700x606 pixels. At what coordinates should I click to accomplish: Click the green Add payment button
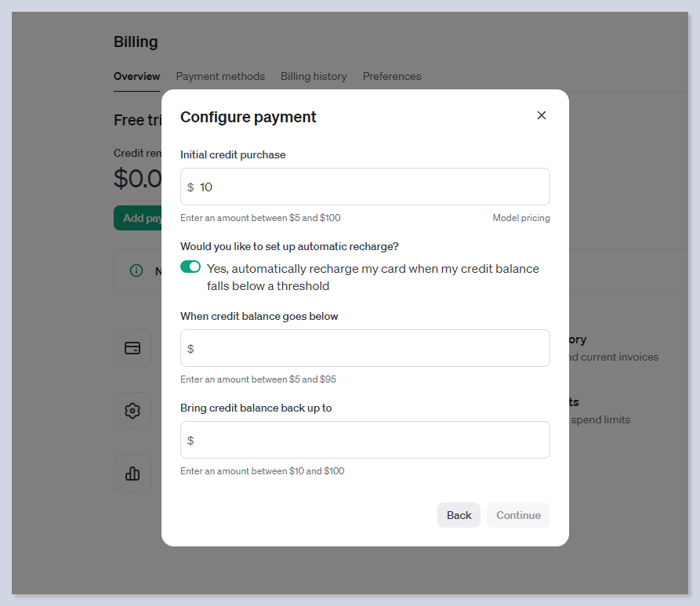[139, 218]
